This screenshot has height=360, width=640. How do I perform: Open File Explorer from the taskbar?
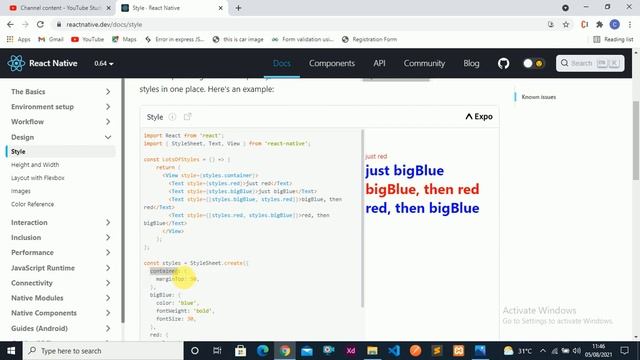click(x=372, y=351)
